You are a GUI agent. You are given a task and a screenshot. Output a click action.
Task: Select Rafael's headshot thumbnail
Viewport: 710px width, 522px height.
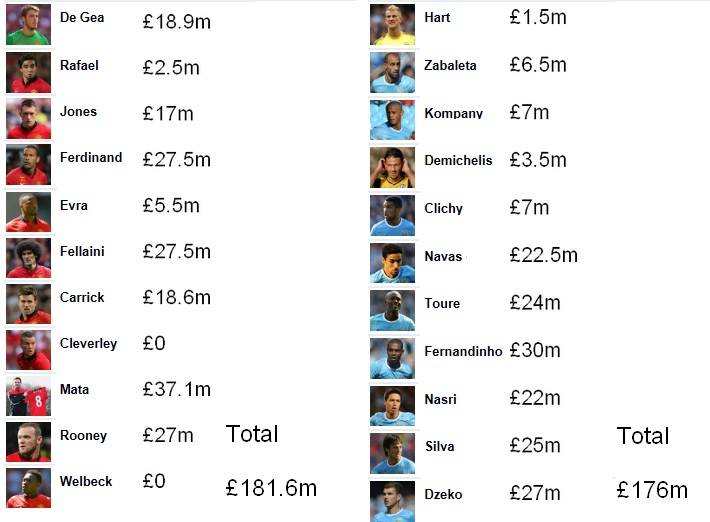(x=29, y=72)
